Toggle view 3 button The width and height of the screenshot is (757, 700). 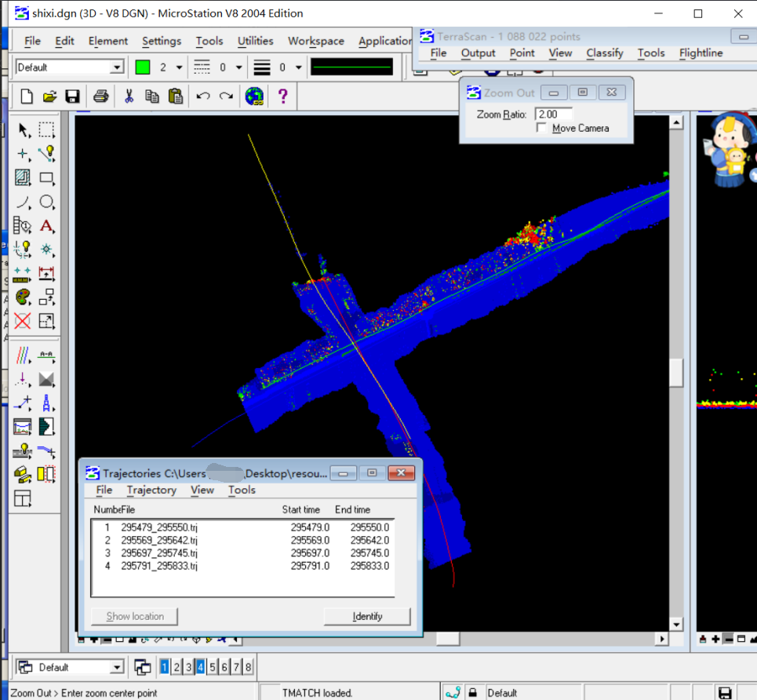click(188, 667)
